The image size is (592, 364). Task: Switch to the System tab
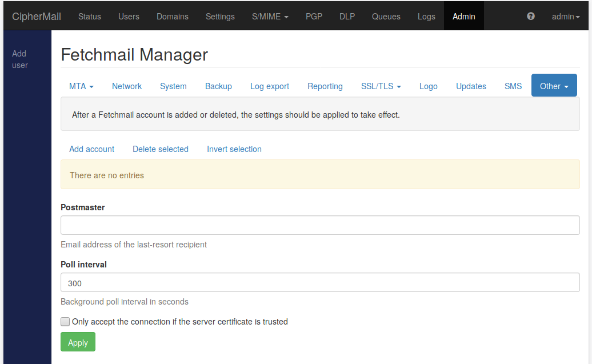(x=173, y=86)
